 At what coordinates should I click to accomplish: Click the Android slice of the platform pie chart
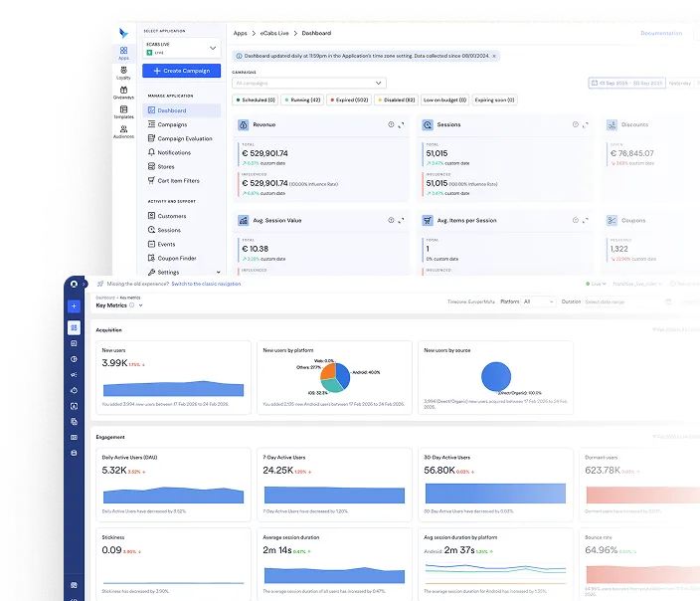344,374
